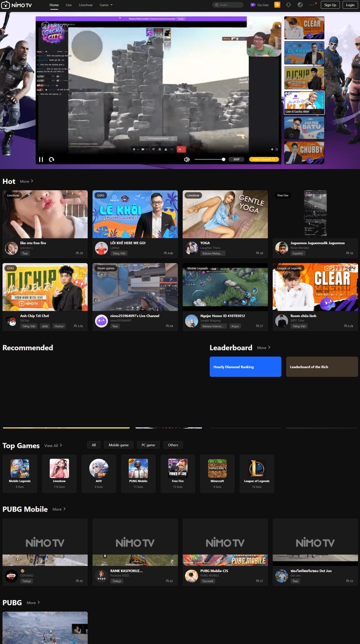Go to the Live tab
Screen dimensions: 360x644
pyautogui.click(x=69, y=5)
